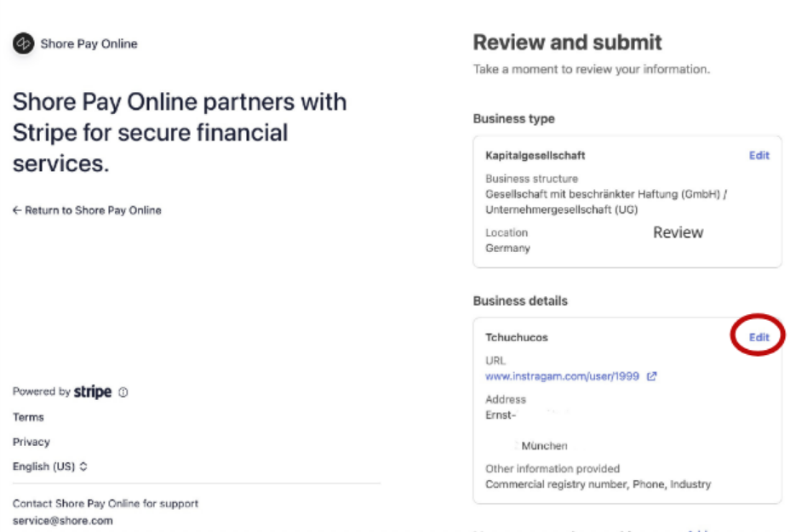Click the service@shore.com support email
This screenshot has height=532, width=796.
(x=62, y=520)
